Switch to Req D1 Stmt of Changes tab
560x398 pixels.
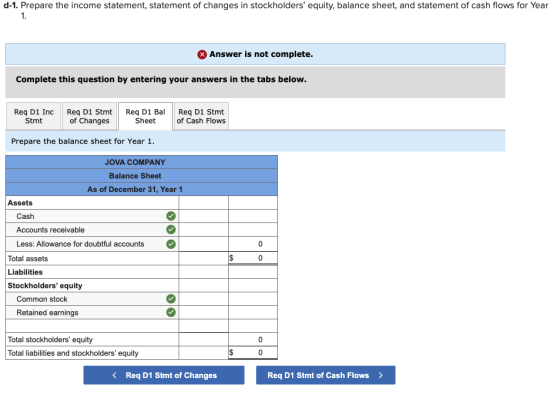pyautogui.click(x=89, y=116)
